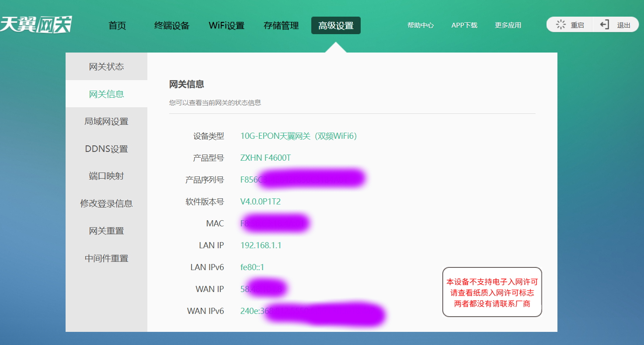Click the 网关信息 page heading
The height and width of the screenshot is (345, 644).
[187, 84]
